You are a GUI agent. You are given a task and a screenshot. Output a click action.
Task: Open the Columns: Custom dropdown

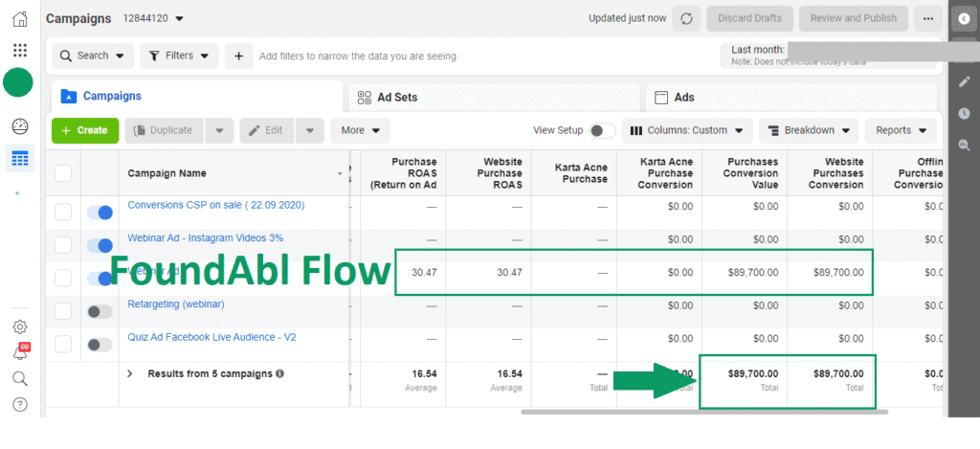(x=687, y=130)
